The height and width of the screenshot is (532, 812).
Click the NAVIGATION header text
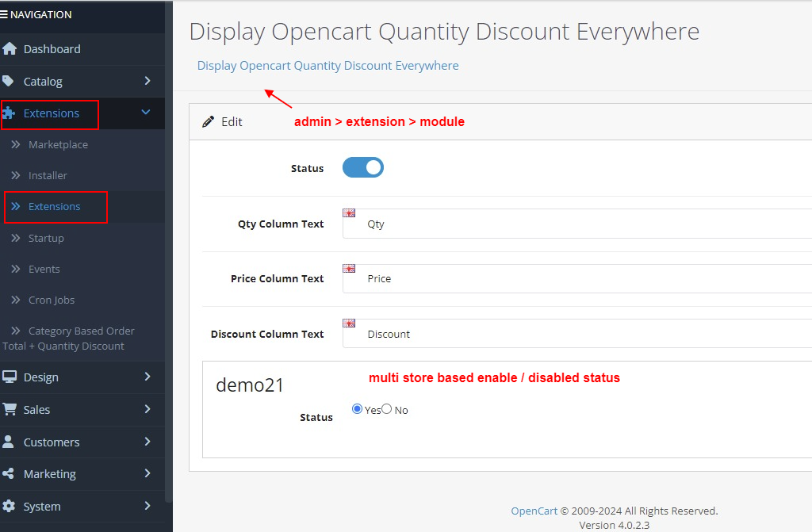41,14
